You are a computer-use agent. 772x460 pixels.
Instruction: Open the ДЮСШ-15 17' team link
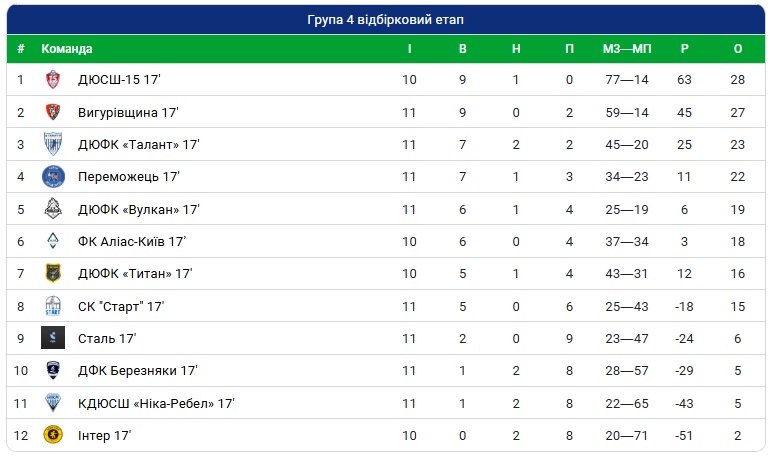coord(119,79)
